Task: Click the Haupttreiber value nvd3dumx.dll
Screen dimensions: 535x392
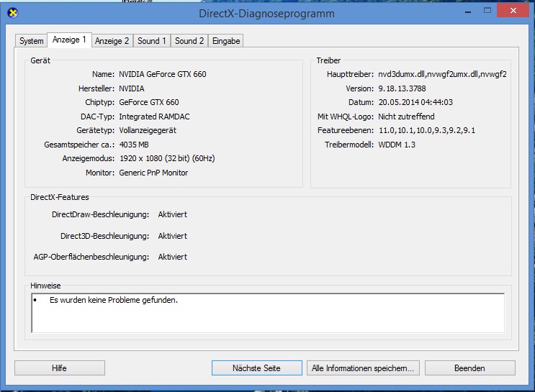Action: [442, 74]
